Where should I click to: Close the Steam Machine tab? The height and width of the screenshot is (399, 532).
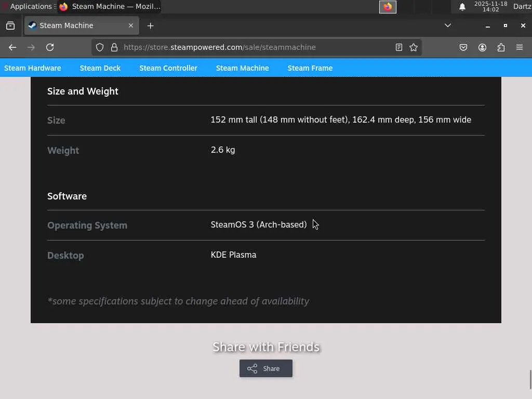coord(130,25)
